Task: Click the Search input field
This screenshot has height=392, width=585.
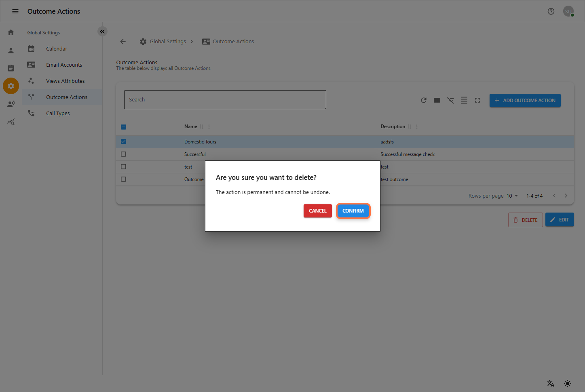Action: pos(225,100)
